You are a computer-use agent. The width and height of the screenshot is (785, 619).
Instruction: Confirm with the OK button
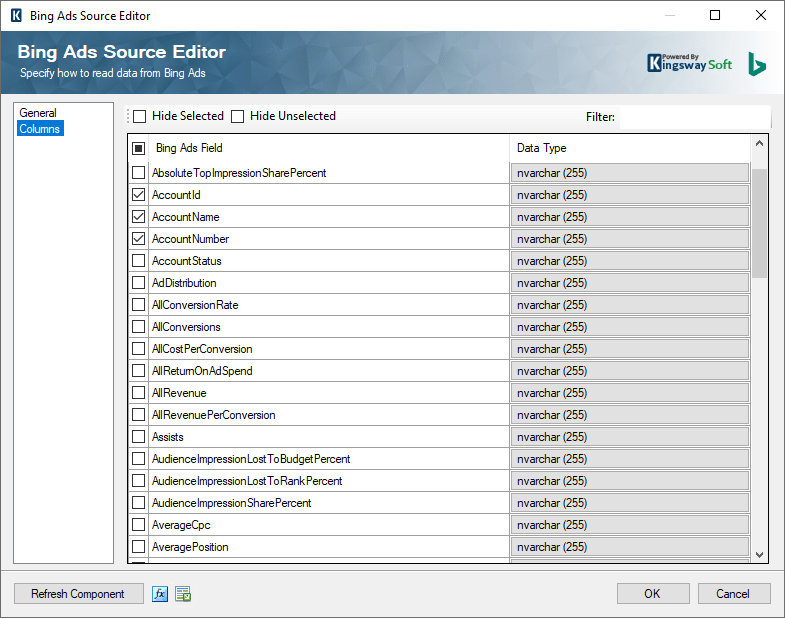pyautogui.click(x=653, y=594)
